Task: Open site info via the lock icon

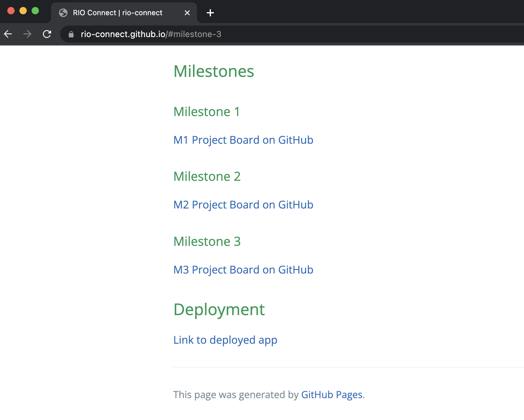Action: pyautogui.click(x=71, y=34)
